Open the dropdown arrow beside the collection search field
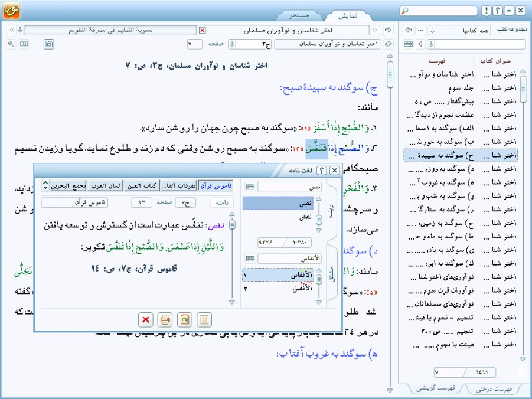532x399 pixels. click(x=431, y=44)
